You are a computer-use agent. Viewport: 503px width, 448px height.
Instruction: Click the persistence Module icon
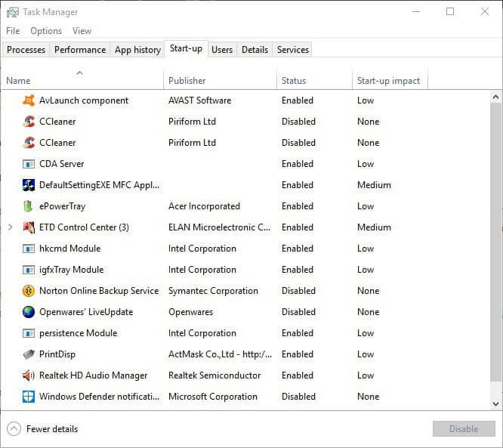(29, 333)
